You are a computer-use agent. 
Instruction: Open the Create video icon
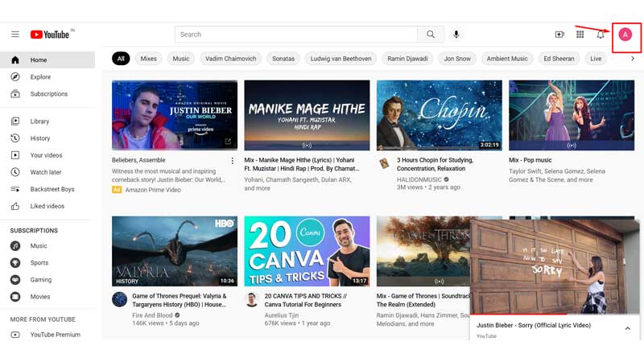[x=559, y=35]
